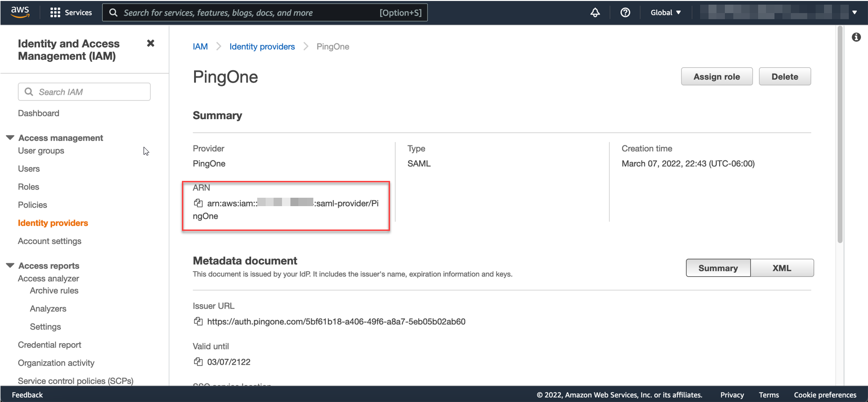Image resolution: width=868 pixels, height=402 pixels.
Task: Open the Privacy footer link
Action: (x=732, y=395)
